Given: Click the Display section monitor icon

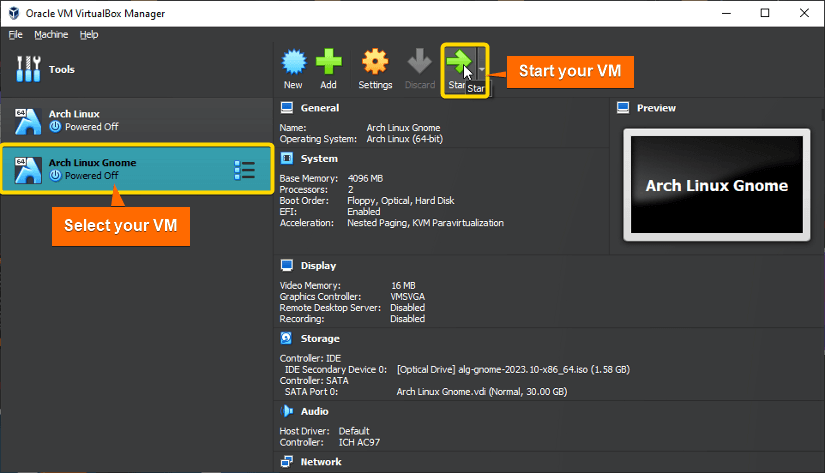Looking at the screenshot, I should click(287, 265).
